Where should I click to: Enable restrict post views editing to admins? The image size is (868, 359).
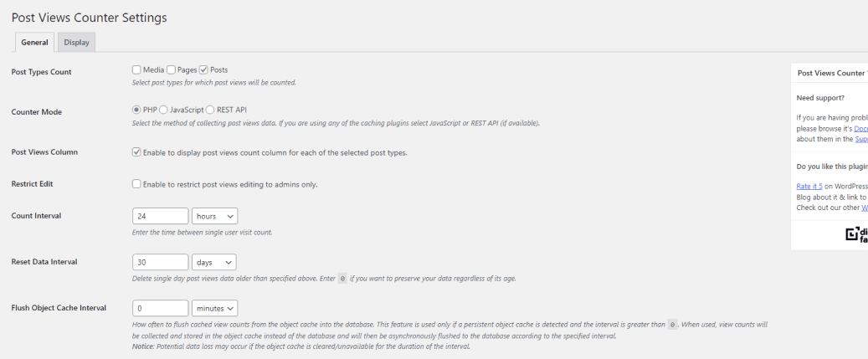tap(136, 184)
